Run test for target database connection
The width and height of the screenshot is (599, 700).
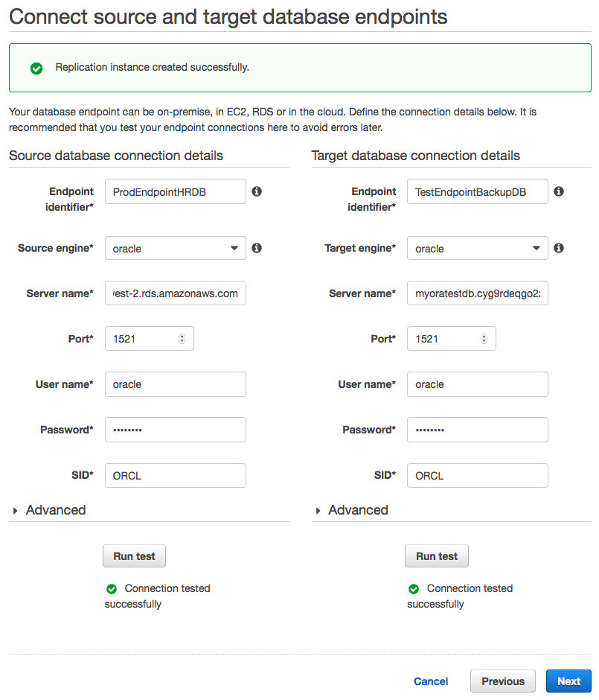[x=437, y=556]
